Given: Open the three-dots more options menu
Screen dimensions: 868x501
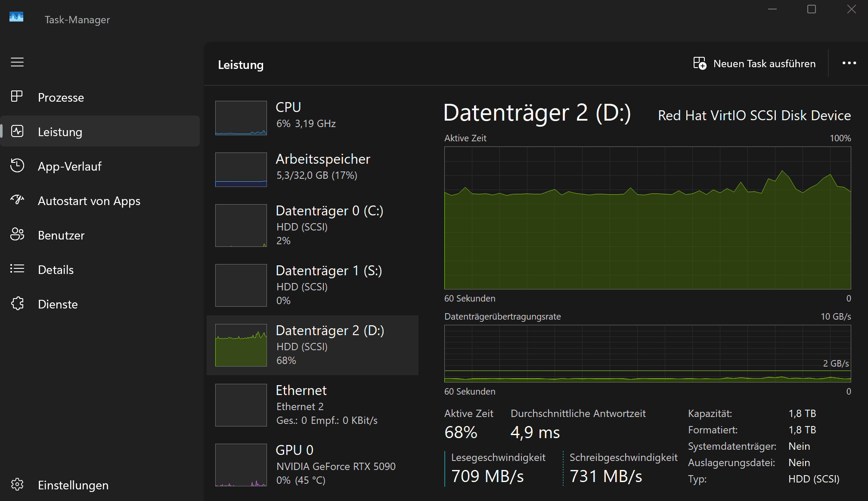Looking at the screenshot, I should click(x=849, y=63).
